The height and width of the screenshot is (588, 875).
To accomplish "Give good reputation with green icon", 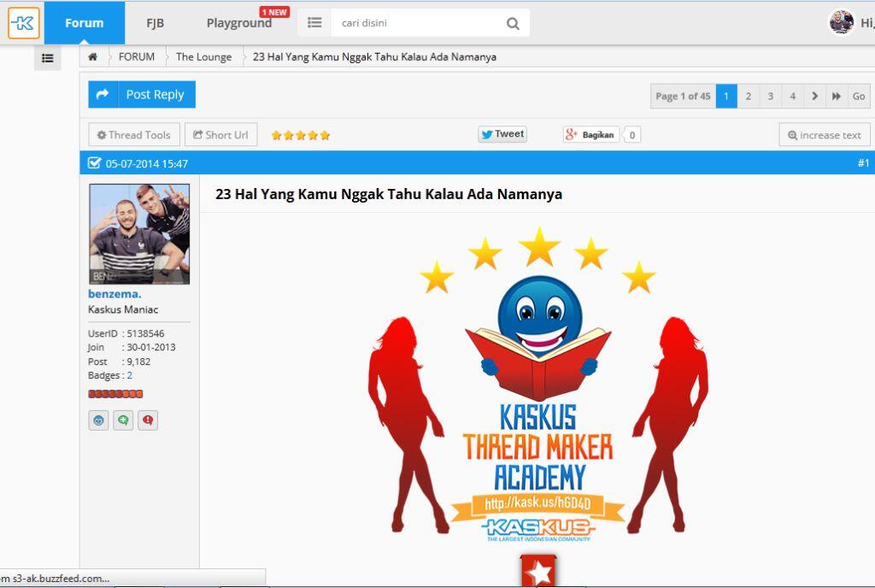I will [x=123, y=420].
